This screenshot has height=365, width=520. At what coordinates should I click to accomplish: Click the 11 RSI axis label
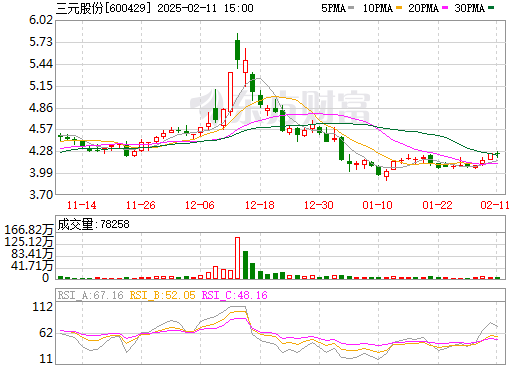[x=46, y=359]
